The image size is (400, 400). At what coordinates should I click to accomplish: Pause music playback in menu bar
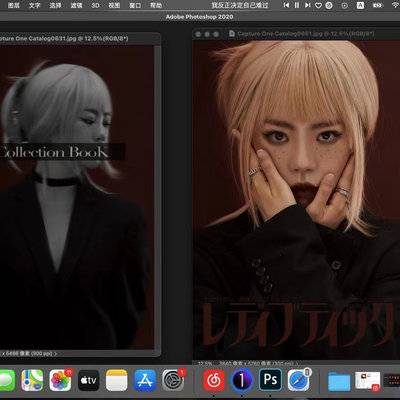pos(297,5)
